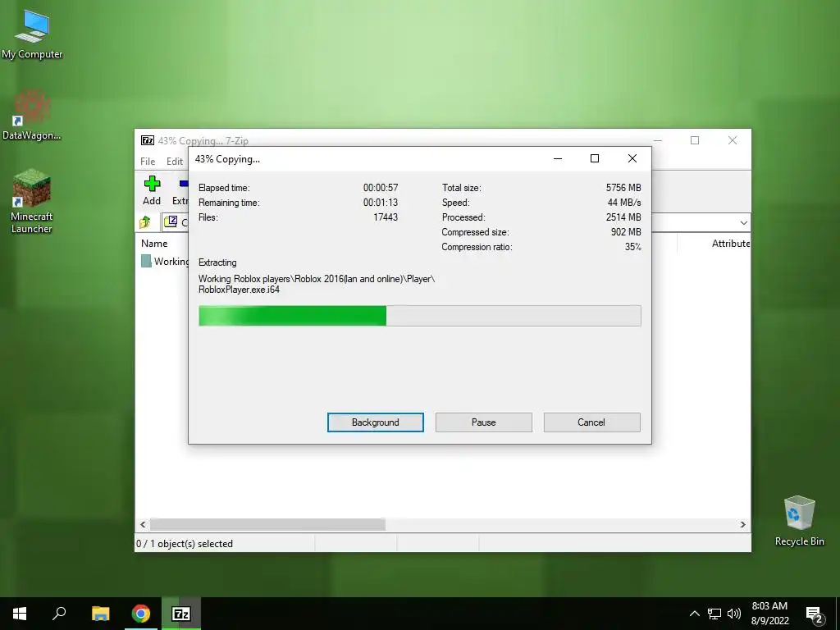Open the Windows Start menu
Viewport: 840px width, 630px height.
coord(20,614)
